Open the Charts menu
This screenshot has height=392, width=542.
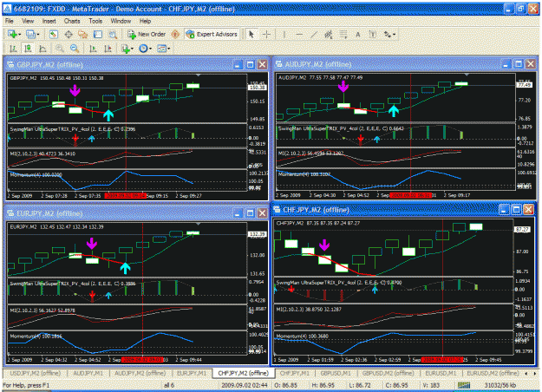(x=72, y=21)
